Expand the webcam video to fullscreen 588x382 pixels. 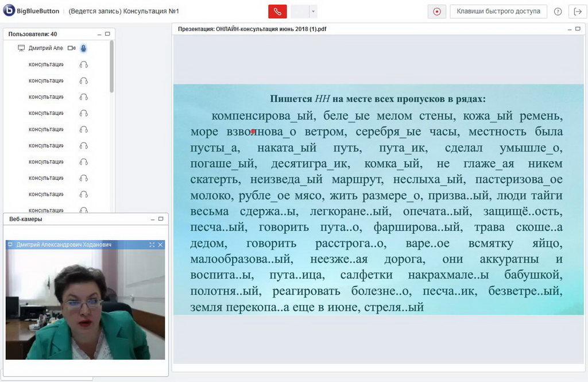coord(152,245)
